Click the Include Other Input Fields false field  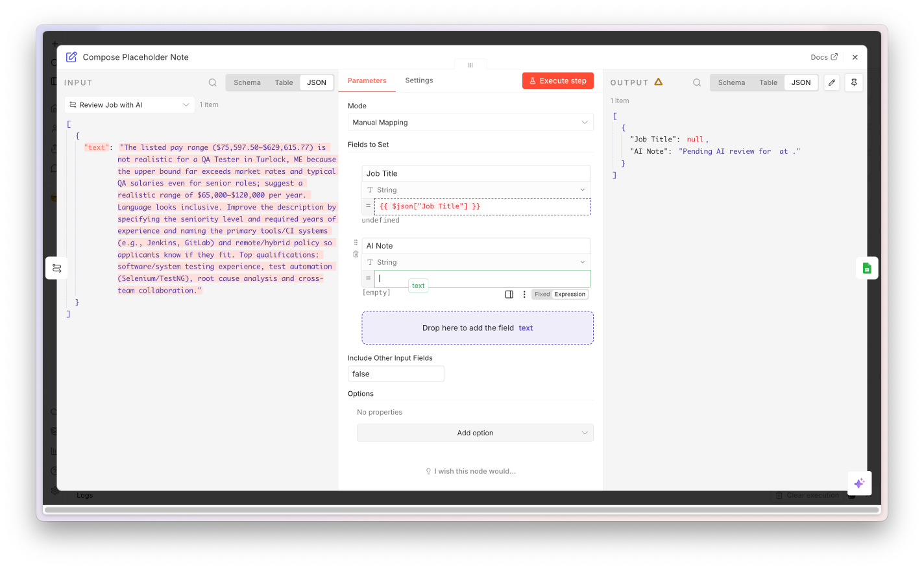click(x=396, y=374)
